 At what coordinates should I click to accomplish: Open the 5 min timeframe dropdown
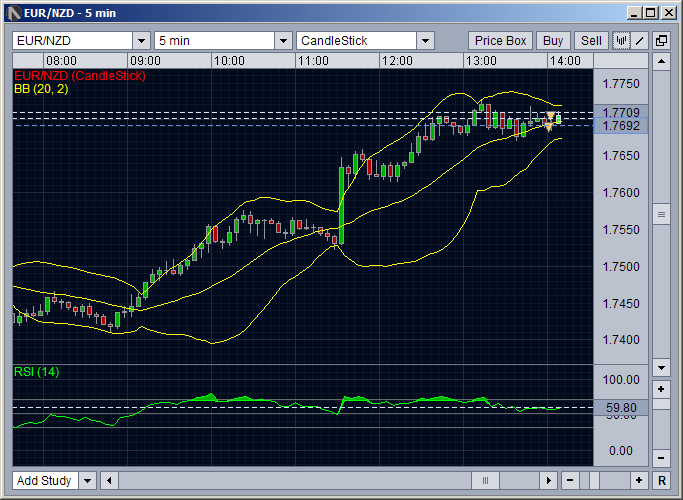click(x=283, y=41)
